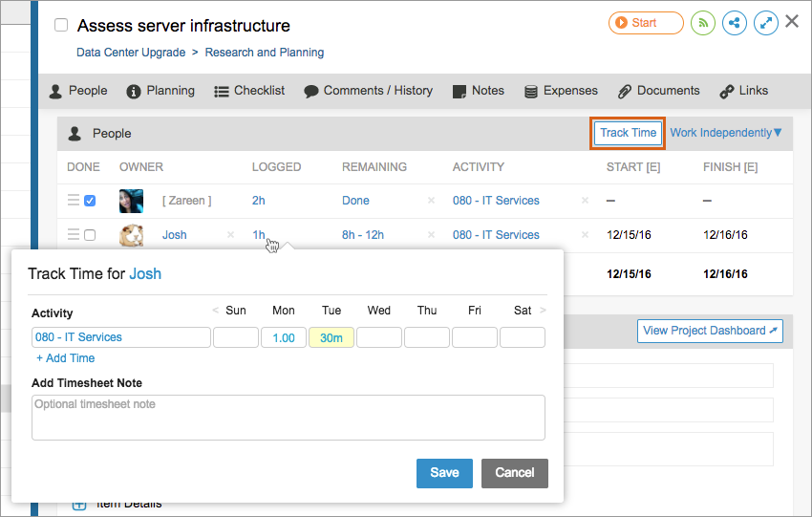Open the 080 - IT Services activity field
Image resolution: width=812 pixels, height=517 pixels.
(120, 337)
